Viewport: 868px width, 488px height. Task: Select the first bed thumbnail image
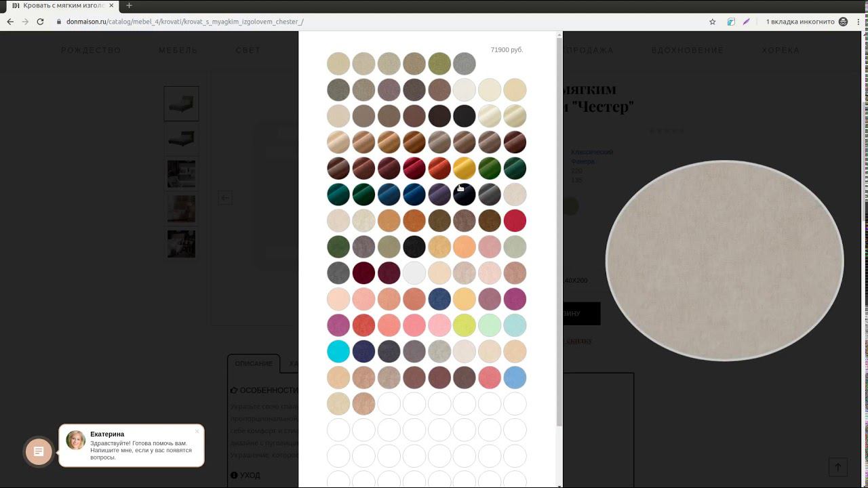(x=181, y=103)
